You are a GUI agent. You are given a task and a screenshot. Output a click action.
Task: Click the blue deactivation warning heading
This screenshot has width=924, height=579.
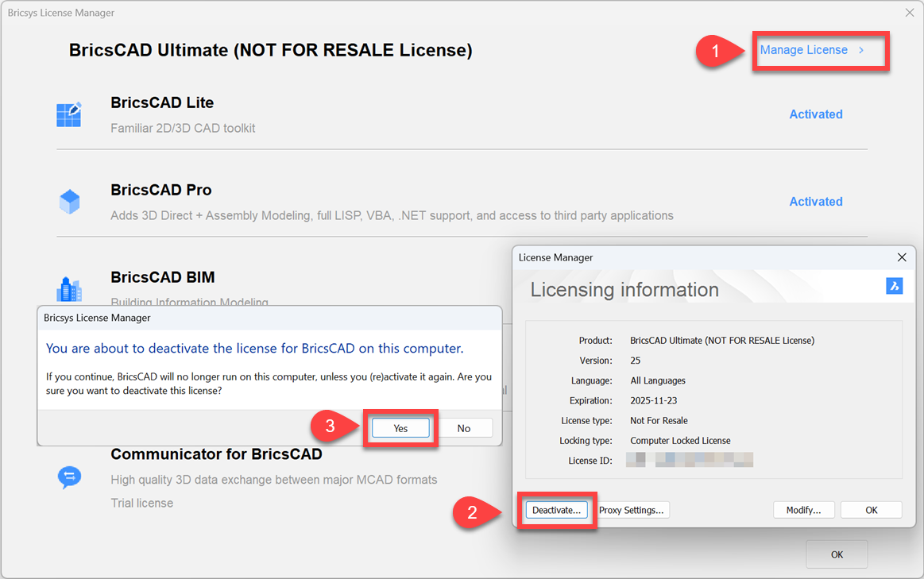pos(254,348)
